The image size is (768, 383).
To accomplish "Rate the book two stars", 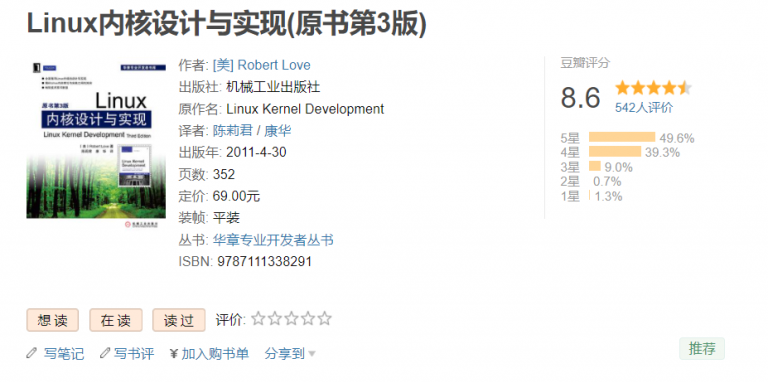I will point(275,319).
